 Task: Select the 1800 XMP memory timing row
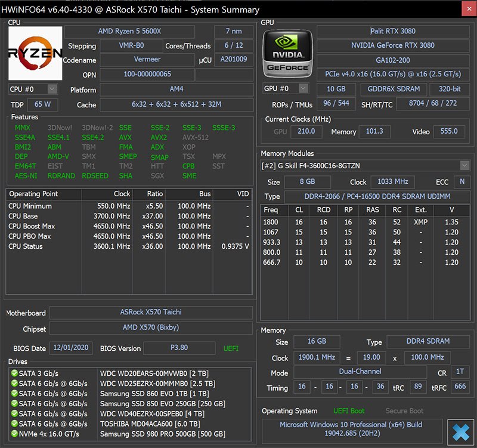pyautogui.click(x=365, y=222)
